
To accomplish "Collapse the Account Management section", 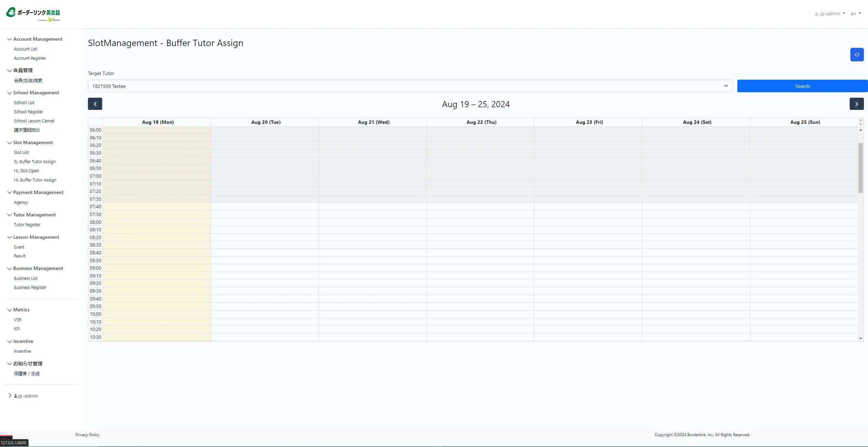I will 10,39.
